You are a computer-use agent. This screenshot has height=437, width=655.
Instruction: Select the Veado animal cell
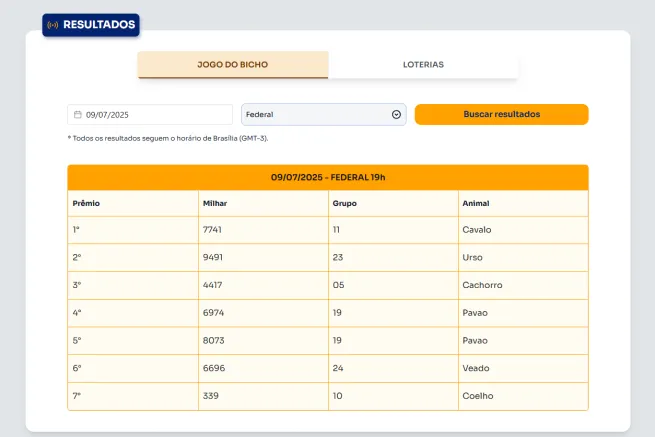click(523, 368)
